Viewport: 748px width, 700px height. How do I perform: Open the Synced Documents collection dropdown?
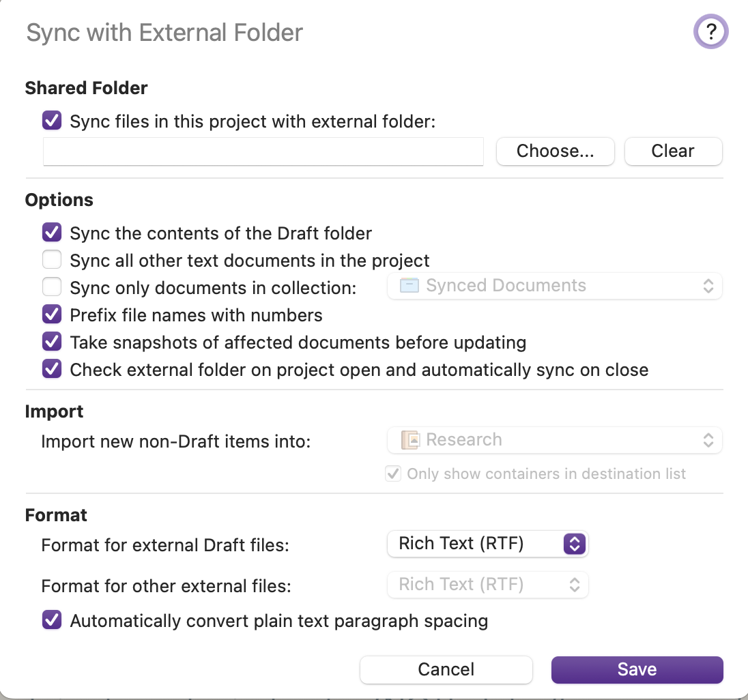click(x=554, y=286)
